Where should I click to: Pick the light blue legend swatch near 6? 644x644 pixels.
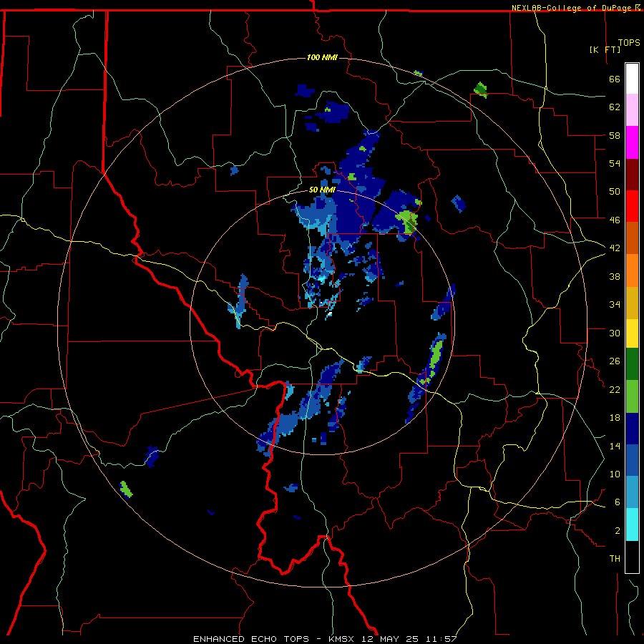tap(632, 492)
